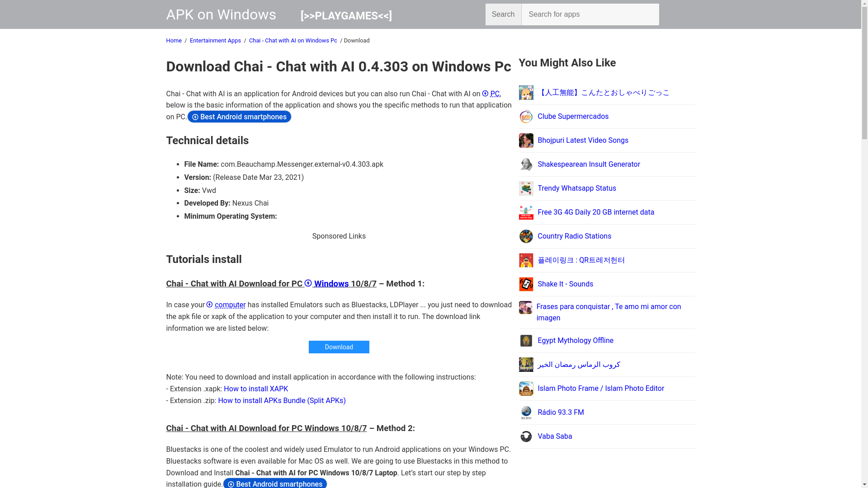Click the Trendy Whatsapp Status icon
Image resolution: width=868 pixels, height=488 pixels.
[x=526, y=188]
